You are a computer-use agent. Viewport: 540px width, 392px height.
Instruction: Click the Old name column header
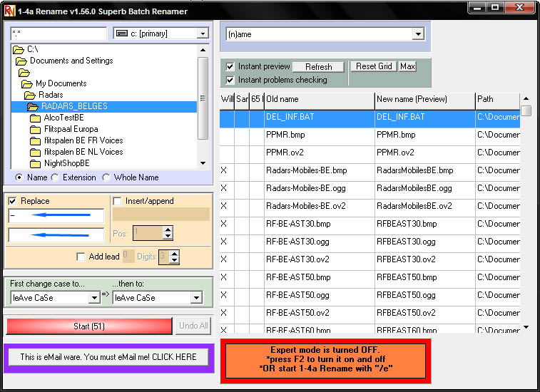click(x=319, y=99)
